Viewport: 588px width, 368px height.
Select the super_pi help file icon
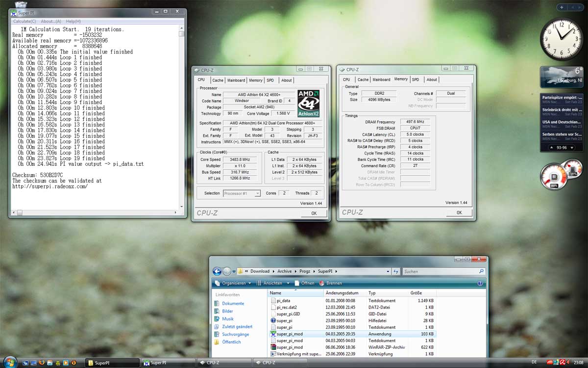(273, 320)
